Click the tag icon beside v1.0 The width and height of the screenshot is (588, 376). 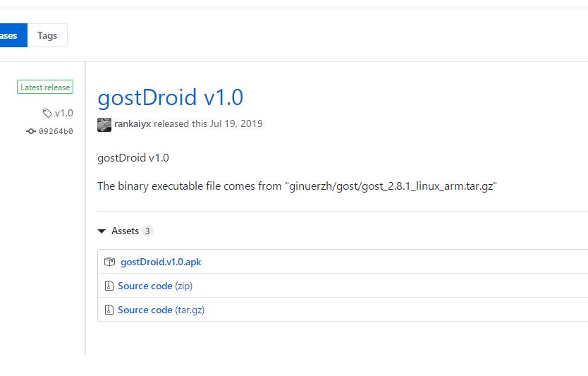(47, 113)
